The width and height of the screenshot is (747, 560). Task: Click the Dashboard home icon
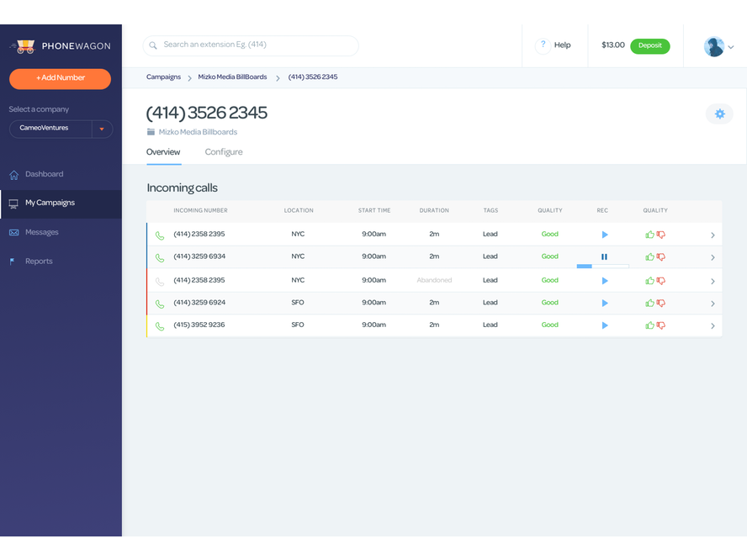coord(13,175)
